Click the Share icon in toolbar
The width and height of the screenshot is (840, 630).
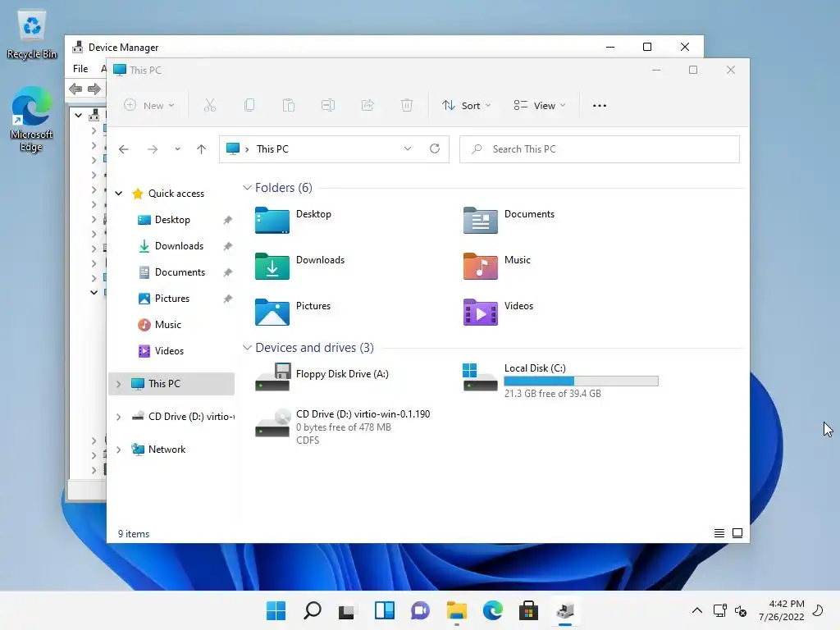coord(367,105)
